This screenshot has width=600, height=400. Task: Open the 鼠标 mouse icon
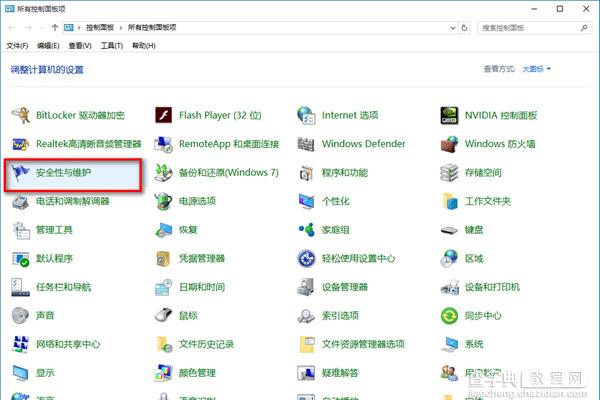[x=164, y=316]
